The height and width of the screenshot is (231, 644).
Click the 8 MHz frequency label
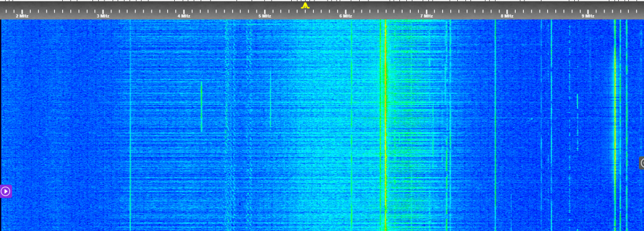[x=508, y=16]
